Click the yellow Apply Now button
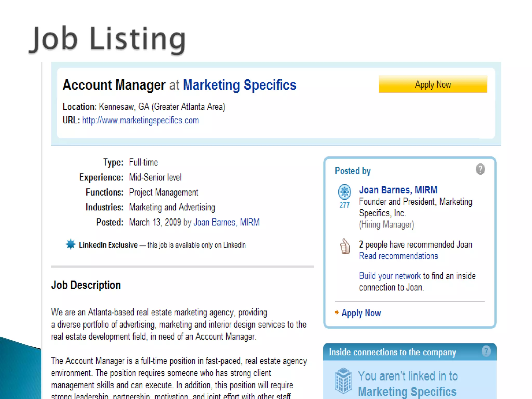This screenshot has width=532, height=399. [x=433, y=84]
